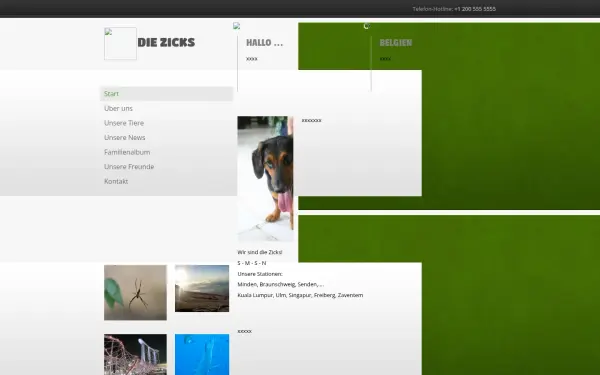Viewport: 600px width, 375px height.
Task: Click the xxxx text under BELGIEN
Action: (385, 59)
